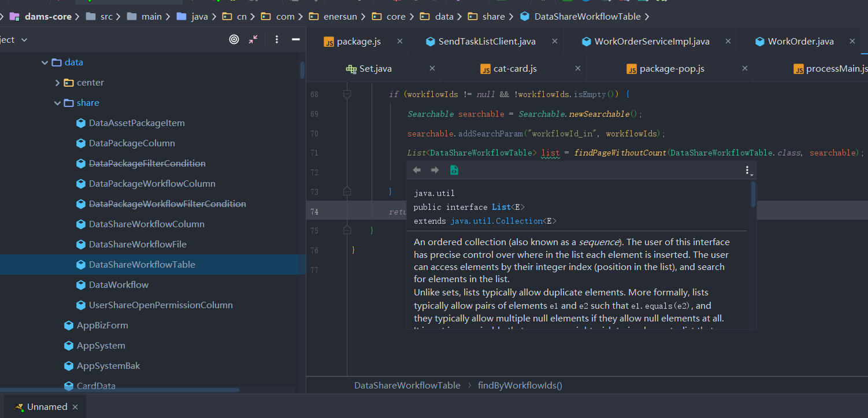Click DataShareWorkflowTable in top breadcrumb
Viewport: 868px width, 418px height.
click(587, 17)
